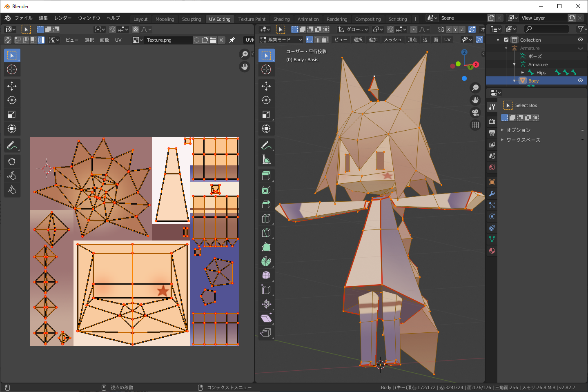Image resolution: width=588 pixels, height=392 pixels.
Task: Open the ファイル menu
Action: (23, 18)
